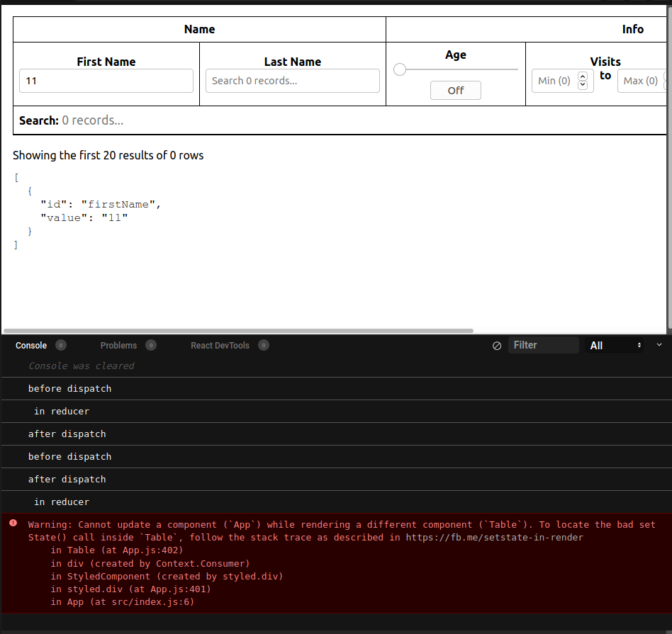672x634 pixels.
Task: Click the Console tab count badge
Action: pyautogui.click(x=61, y=345)
